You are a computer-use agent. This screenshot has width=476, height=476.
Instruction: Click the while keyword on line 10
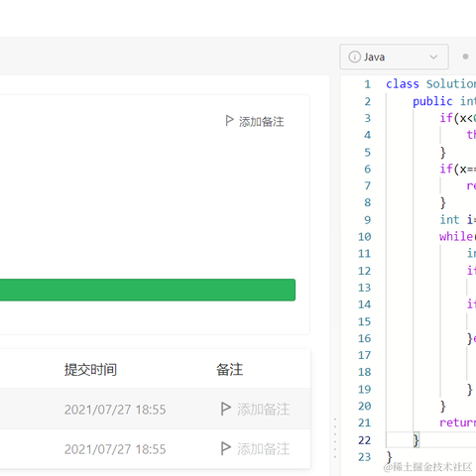pos(456,236)
